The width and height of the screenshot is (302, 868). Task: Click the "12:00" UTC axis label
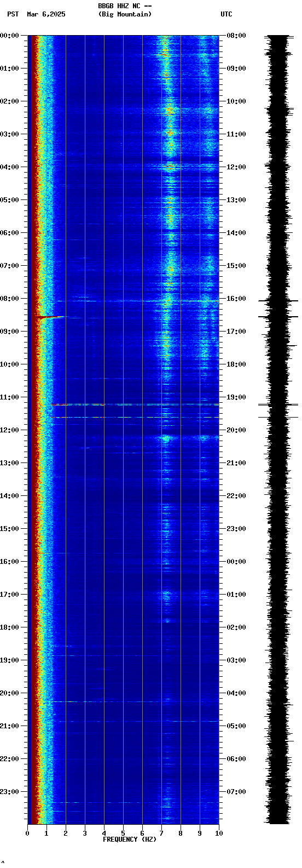tap(236, 167)
